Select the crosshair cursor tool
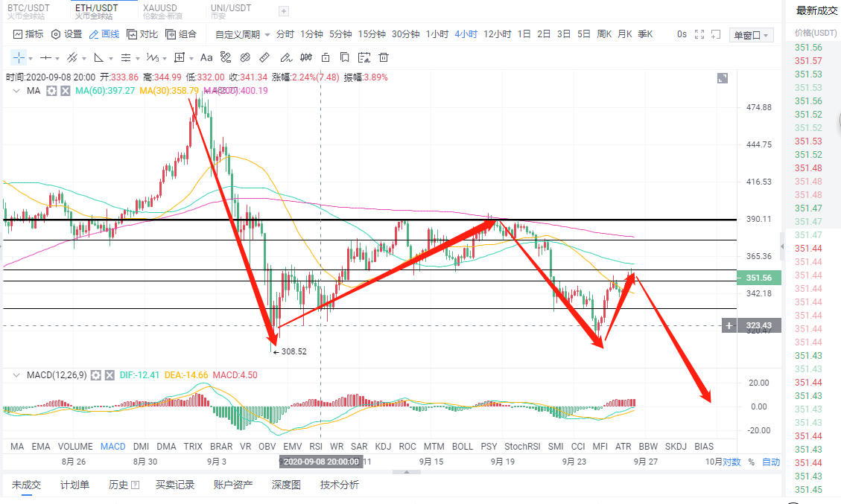Viewport: 841px width, 504px height. click(x=18, y=57)
